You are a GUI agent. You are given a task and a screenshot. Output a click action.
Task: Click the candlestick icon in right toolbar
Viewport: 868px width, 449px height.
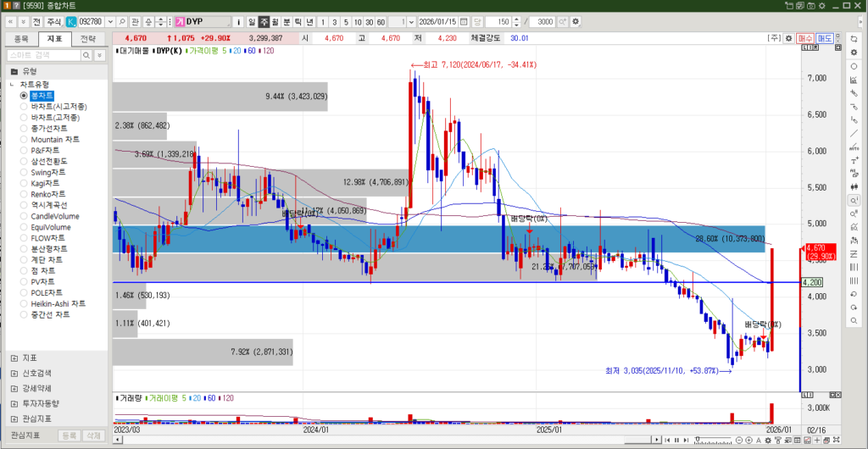[853, 186]
